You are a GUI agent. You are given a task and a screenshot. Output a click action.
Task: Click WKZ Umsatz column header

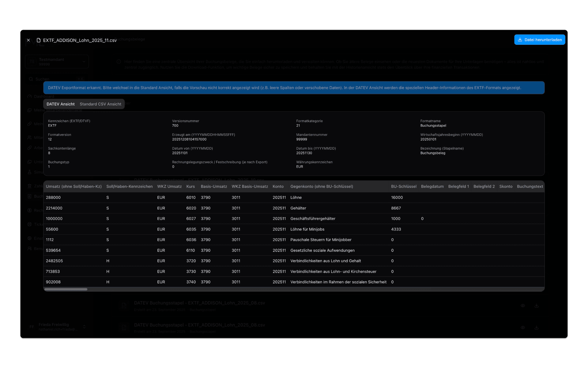[x=169, y=186]
